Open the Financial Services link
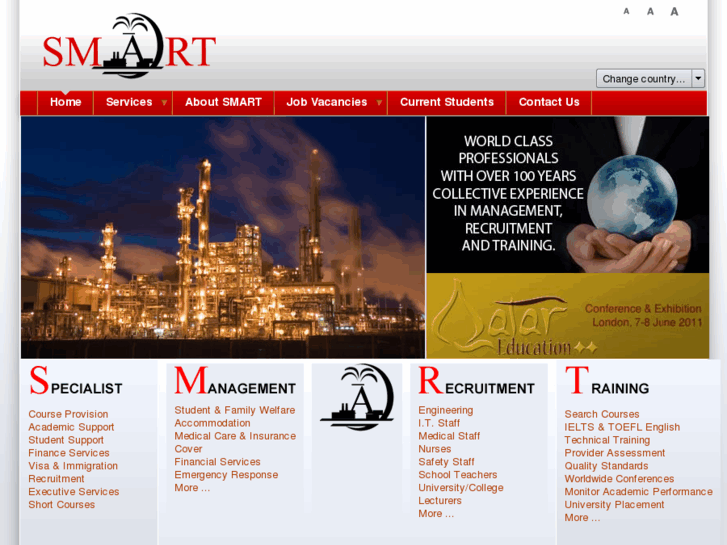The width and height of the screenshot is (727, 545). click(217, 462)
